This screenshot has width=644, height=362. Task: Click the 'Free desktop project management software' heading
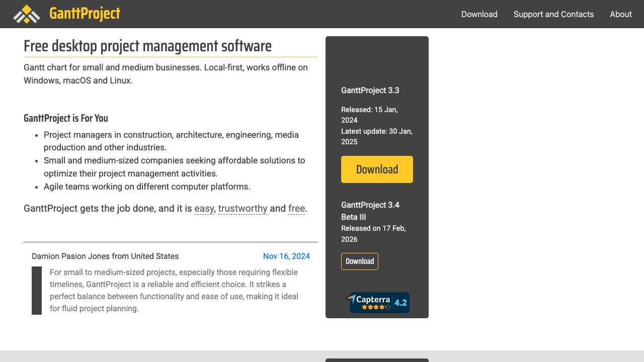[147, 46]
